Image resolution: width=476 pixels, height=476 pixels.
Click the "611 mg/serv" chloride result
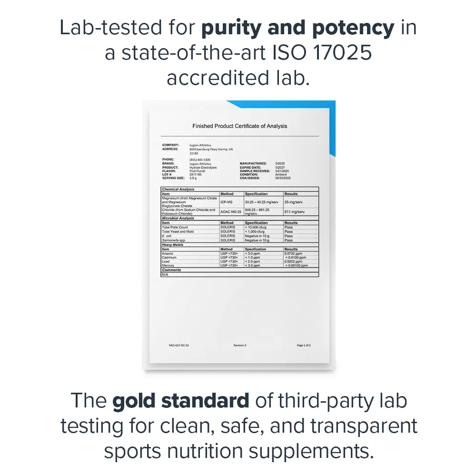[294, 211]
